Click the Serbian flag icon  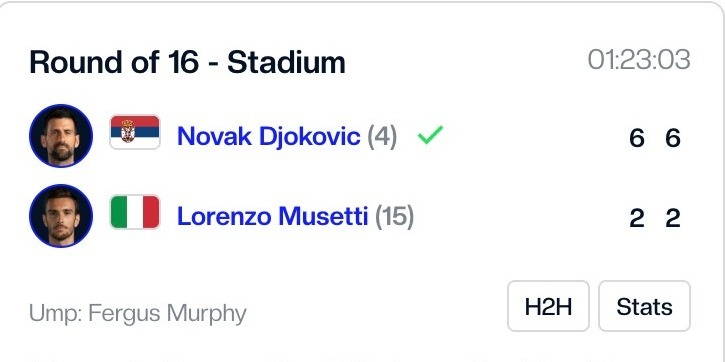coord(135,132)
